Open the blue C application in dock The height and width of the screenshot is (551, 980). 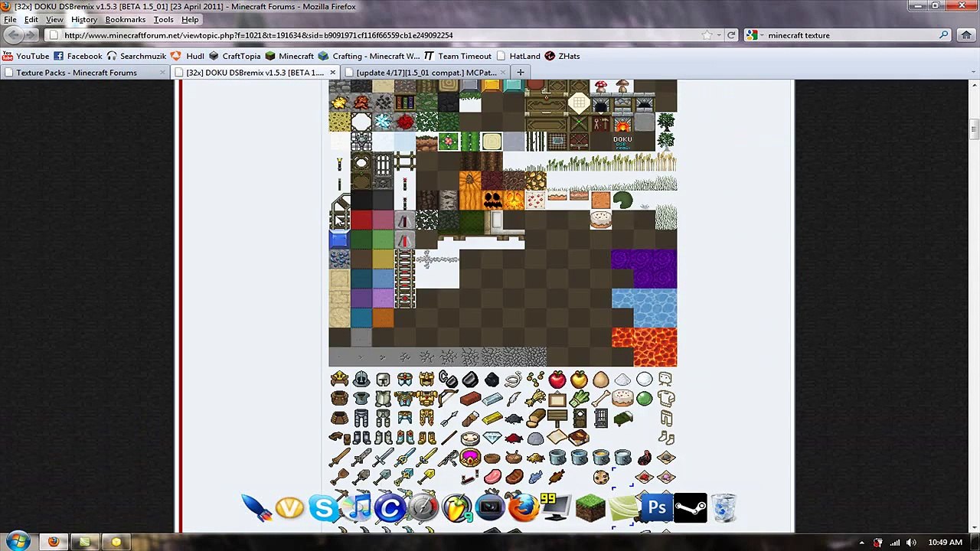390,508
